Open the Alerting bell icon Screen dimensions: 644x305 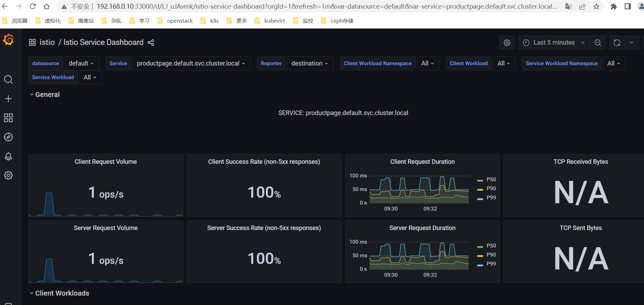pos(8,156)
